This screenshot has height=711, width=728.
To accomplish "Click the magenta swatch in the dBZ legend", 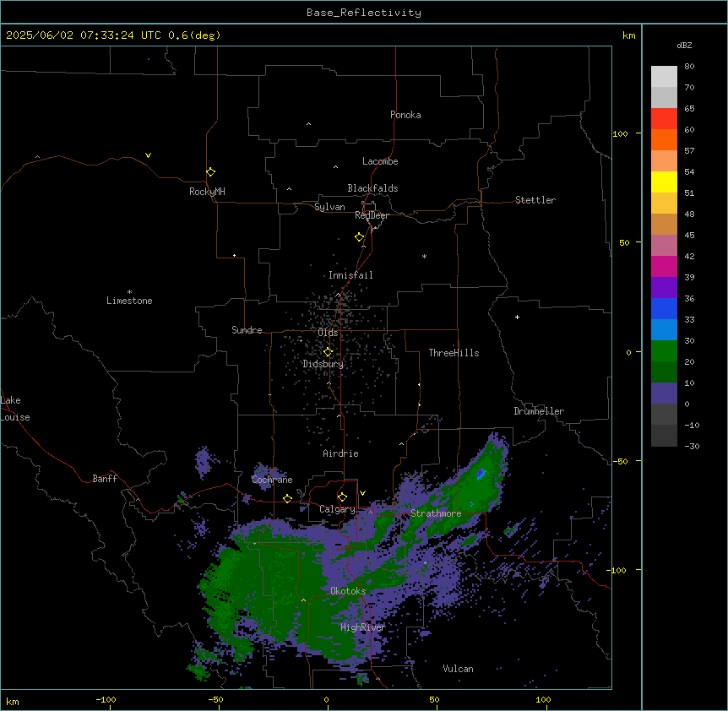I will pyautogui.click(x=664, y=266).
